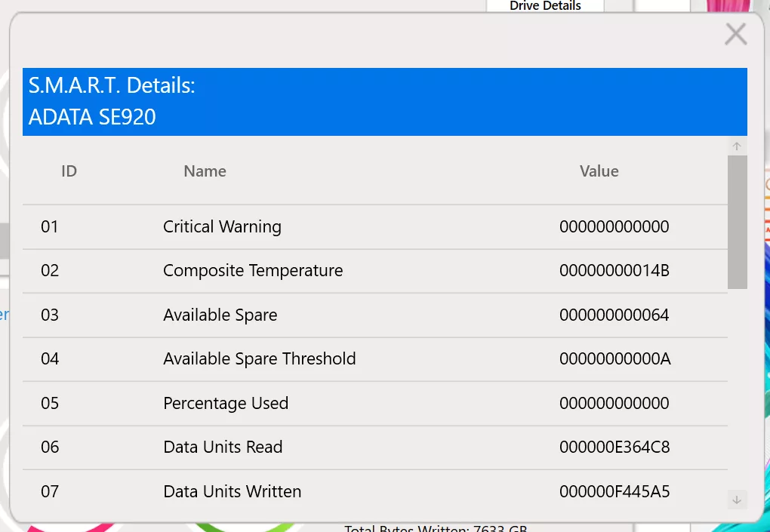The image size is (770, 532).
Task: Click ID 06 cell
Action: pos(50,447)
